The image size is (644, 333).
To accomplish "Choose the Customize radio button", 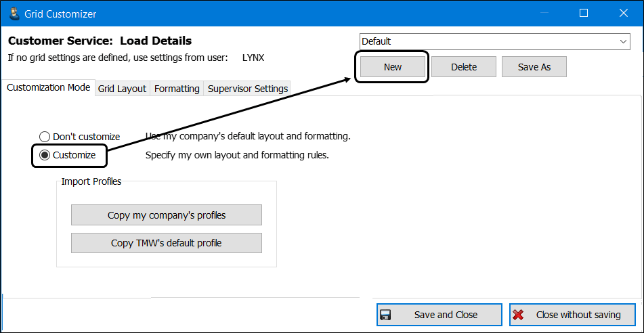I will click(45, 156).
